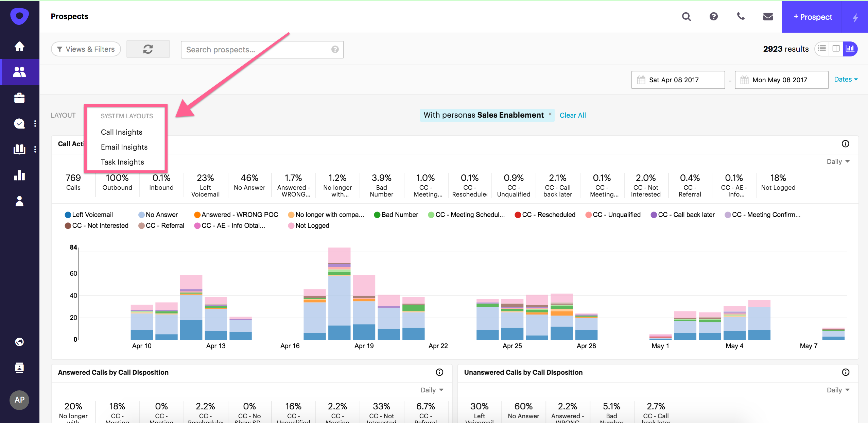
Task: Switch to list view using the list toggle
Action: (822, 49)
